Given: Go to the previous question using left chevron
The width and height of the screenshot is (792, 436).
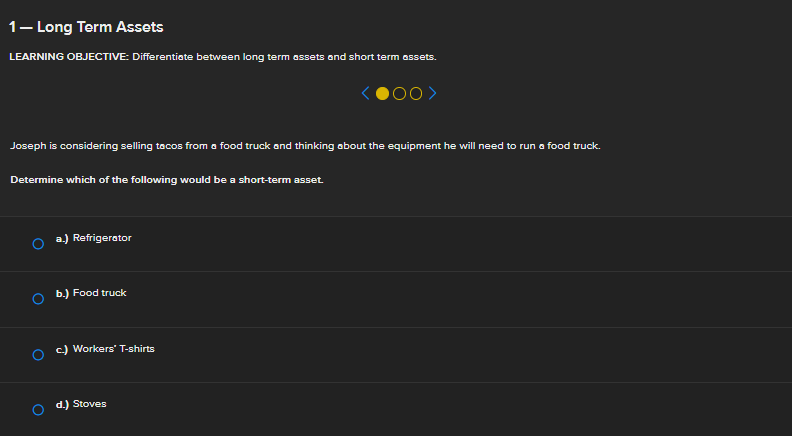Looking at the screenshot, I should [x=367, y=94].
